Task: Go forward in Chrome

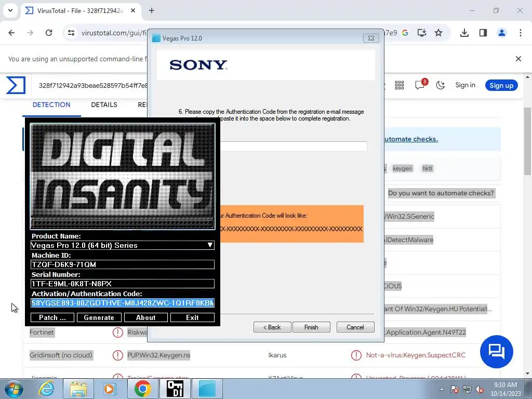Action: (30, 33)
